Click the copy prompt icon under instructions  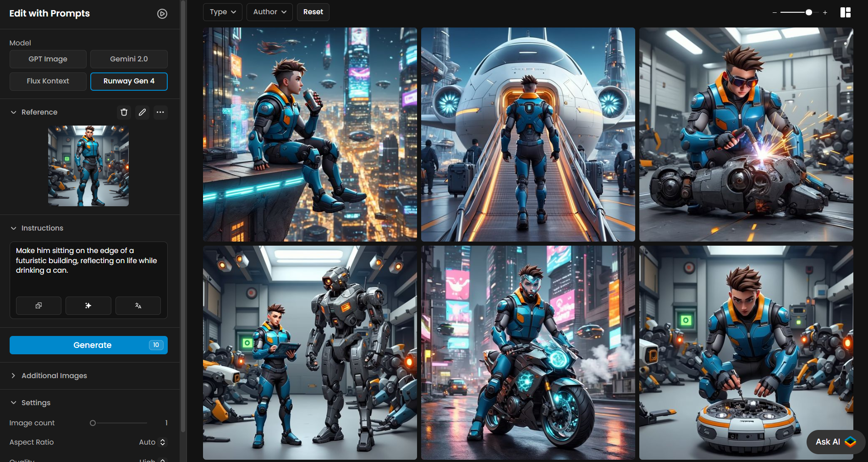(x=38, y=306)
